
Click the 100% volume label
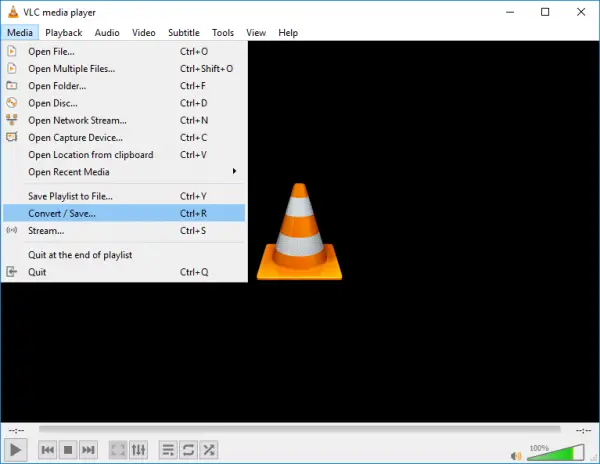(539, 448)
